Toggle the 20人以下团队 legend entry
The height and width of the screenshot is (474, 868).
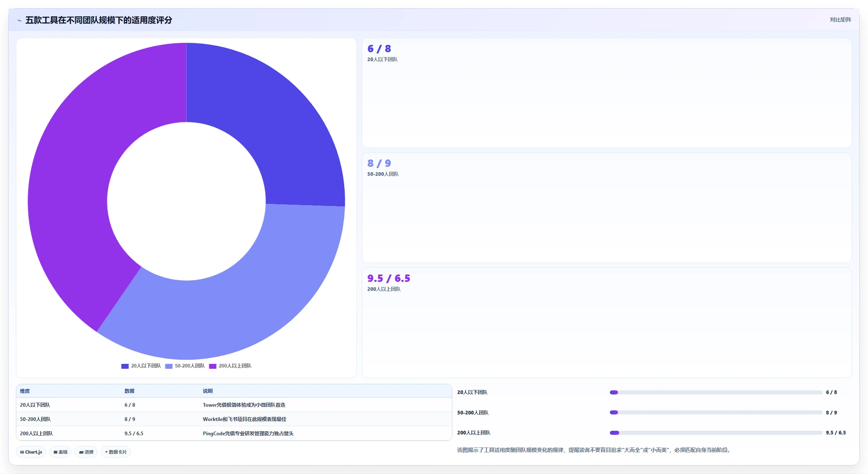point(141,366)
